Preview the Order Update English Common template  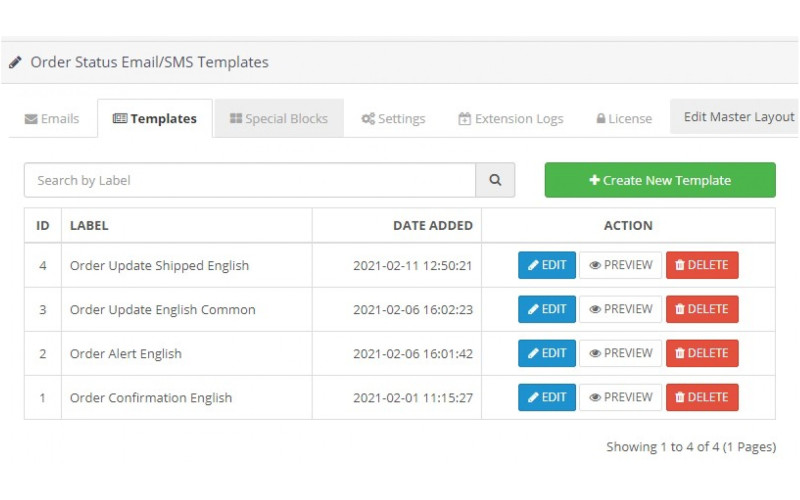[x=620, y=309]
